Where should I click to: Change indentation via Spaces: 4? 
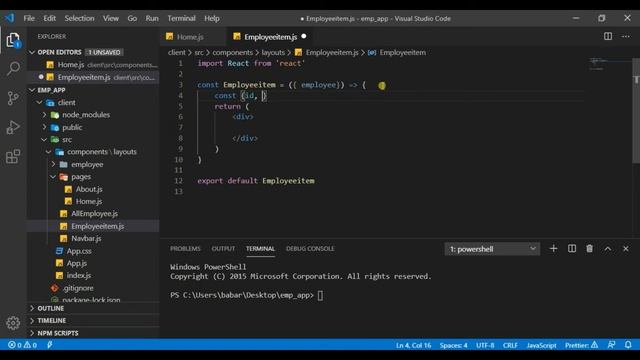coord(453,345)
